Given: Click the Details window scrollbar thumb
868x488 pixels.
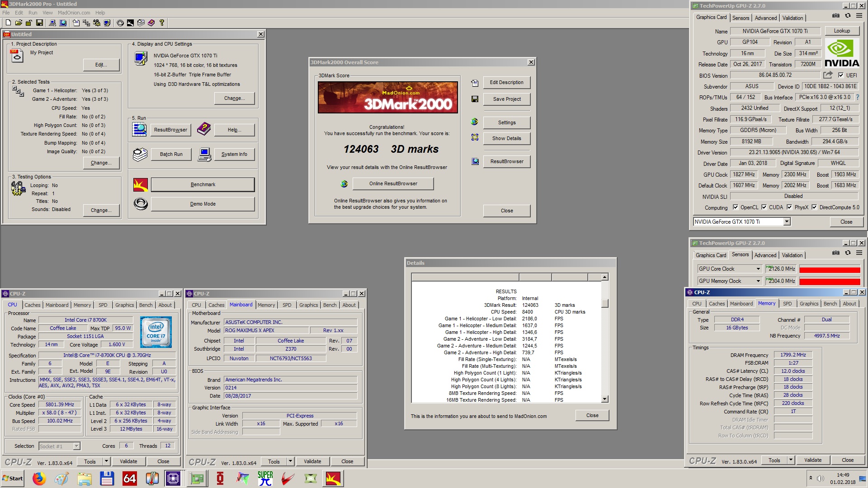Looking at the screenshot, I should [605, 303].
